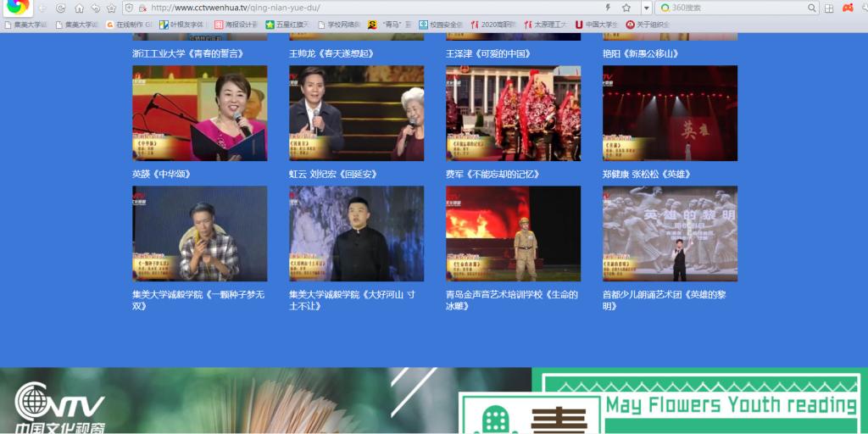Open the 青岛金声音艺术培训学校 video thumbnail
The height and width of the screenshot is (434, 868).
(513, 233)
